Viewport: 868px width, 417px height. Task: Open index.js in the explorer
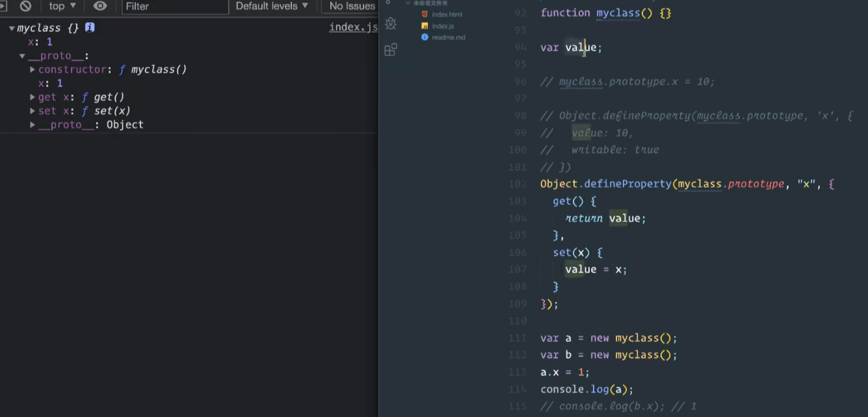coord(443,26)
